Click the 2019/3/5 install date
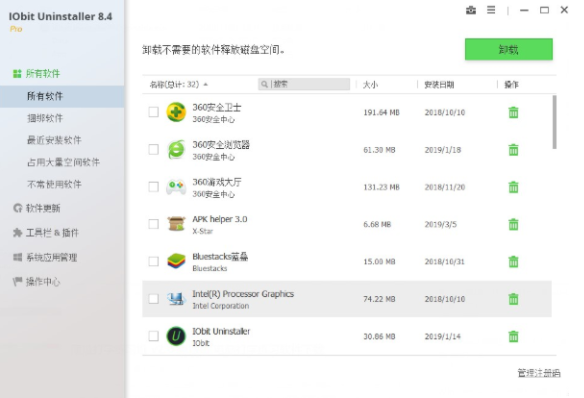 (441, 225)
